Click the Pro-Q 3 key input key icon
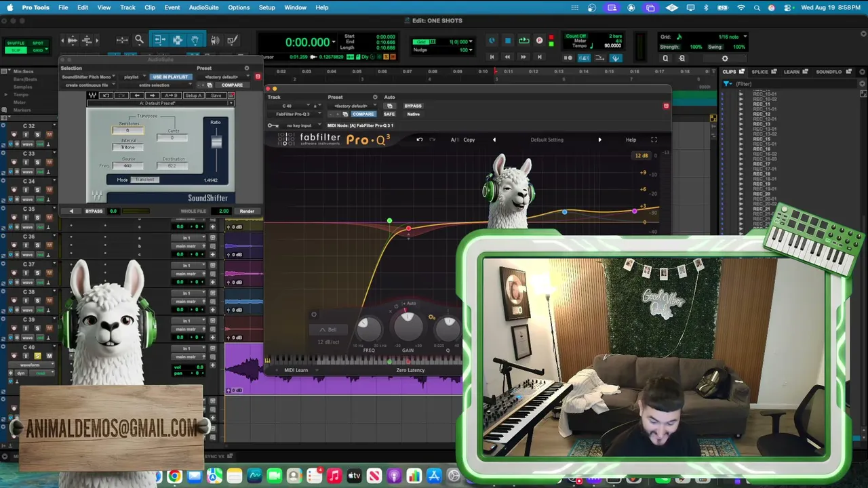 [273, 125]
